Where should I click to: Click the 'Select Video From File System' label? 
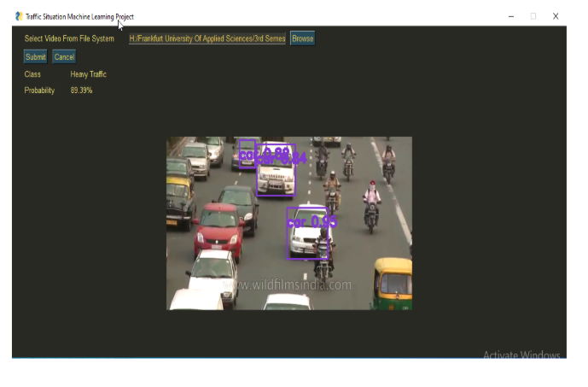coord(69,38)
